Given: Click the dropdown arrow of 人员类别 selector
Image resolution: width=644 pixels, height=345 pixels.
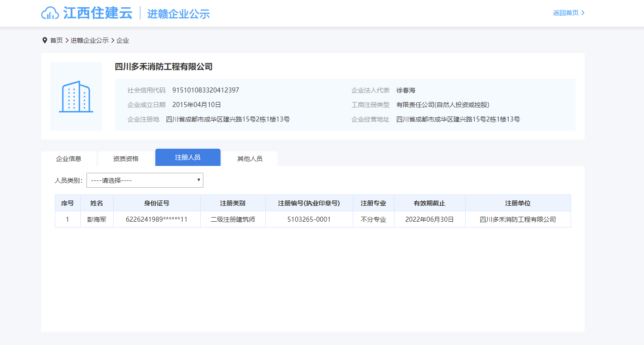Looking at the screenshot, I should click(x=198, y=180).
